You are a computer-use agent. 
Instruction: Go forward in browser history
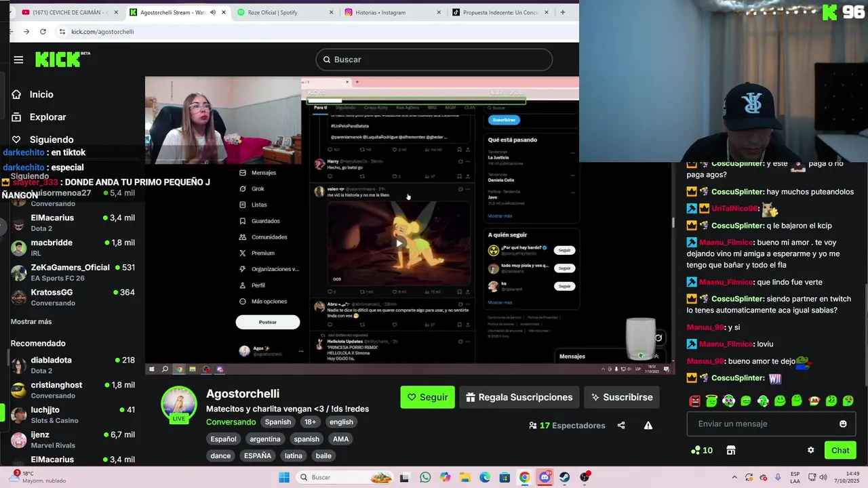click(26, 32)
